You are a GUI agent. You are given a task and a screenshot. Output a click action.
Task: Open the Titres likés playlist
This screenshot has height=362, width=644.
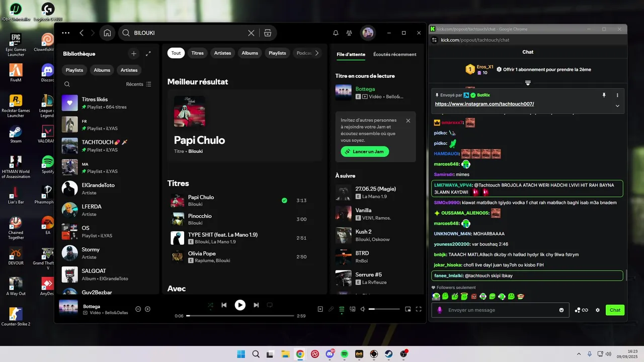click(109, 103)
